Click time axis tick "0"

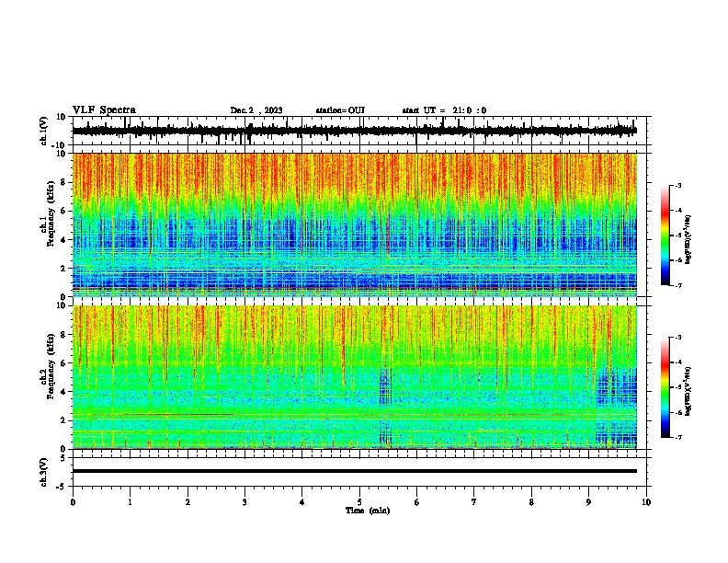coord(73,502)
